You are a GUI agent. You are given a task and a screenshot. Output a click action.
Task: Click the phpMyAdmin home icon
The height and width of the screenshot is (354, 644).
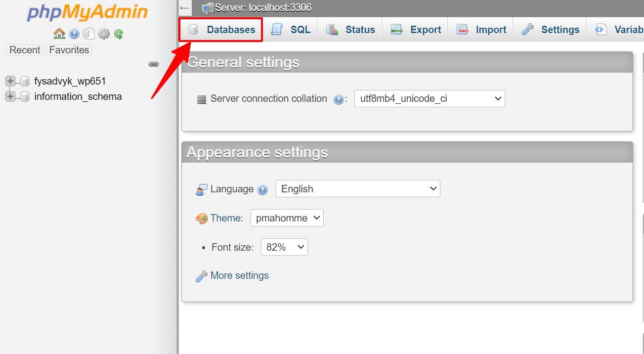[59, 34]
